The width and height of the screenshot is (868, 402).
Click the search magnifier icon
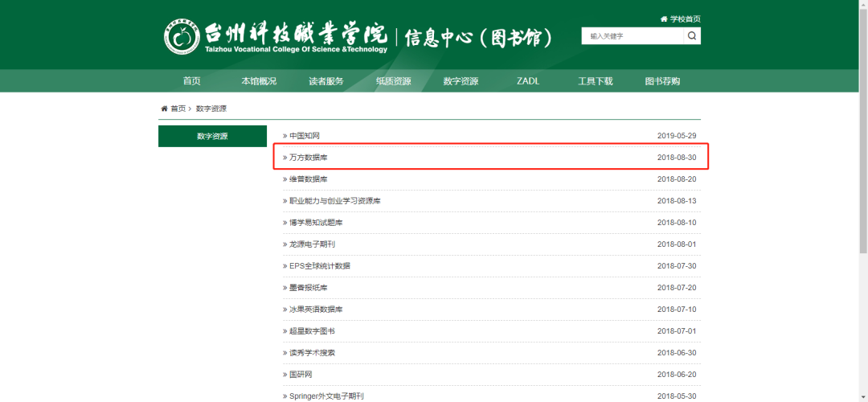point(692,36)
